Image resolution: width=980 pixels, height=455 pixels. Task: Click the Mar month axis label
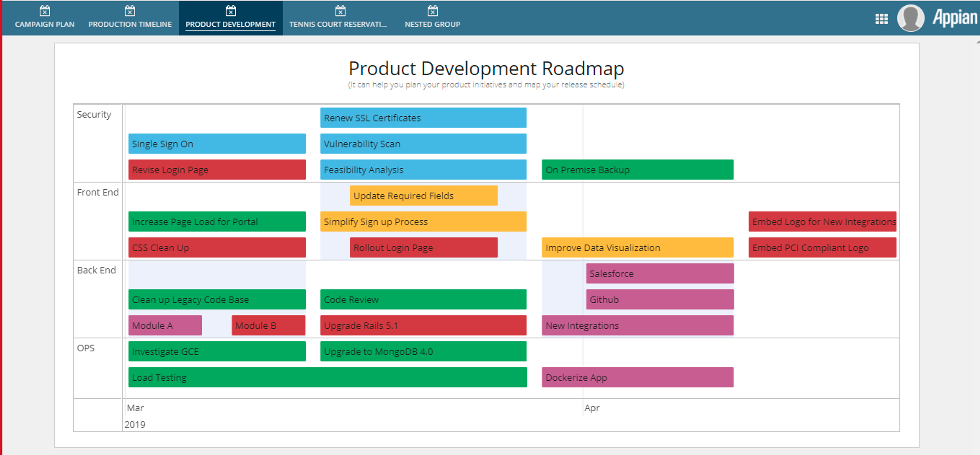pyautogui.click(x=135, y=408)
